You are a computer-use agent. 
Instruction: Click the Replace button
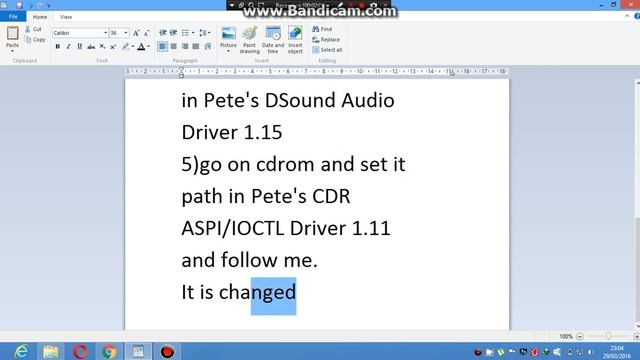326,40
